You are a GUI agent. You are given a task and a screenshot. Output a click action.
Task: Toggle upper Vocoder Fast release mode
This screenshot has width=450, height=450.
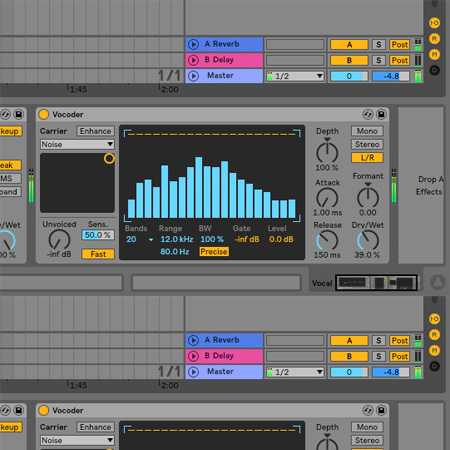98,254
